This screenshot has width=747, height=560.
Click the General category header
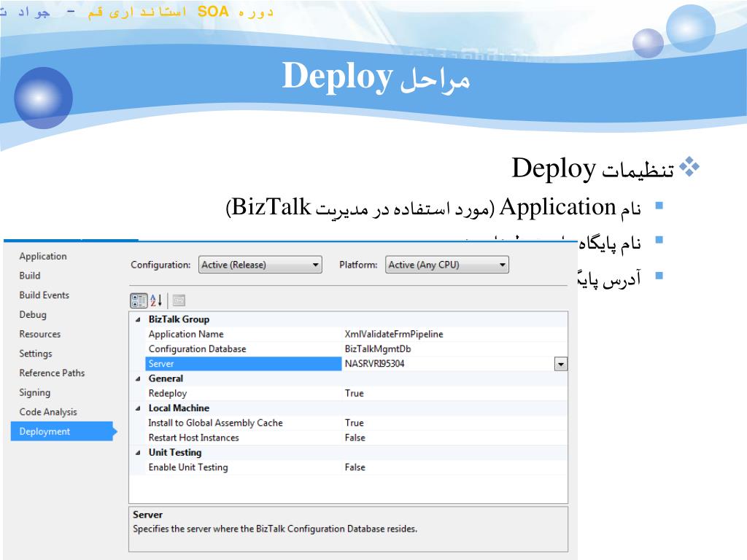[x=166, y=378]
